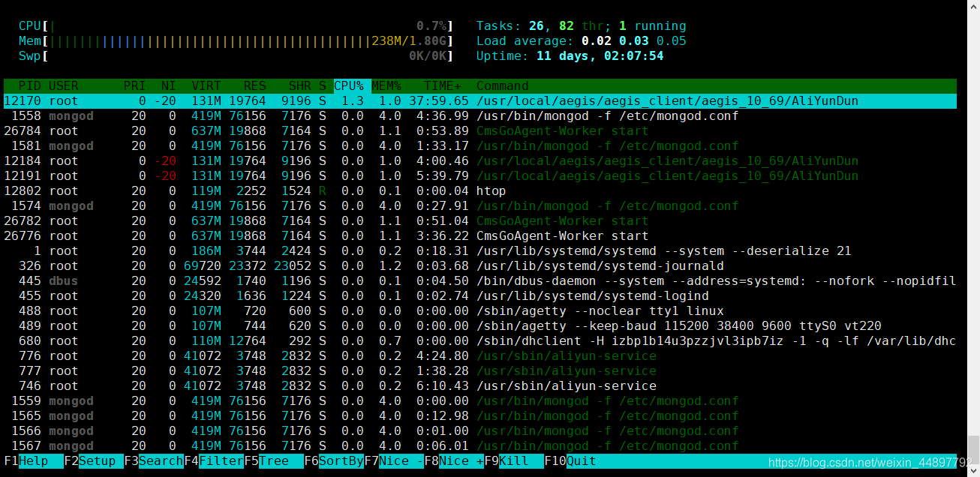Select agetty ttyS0 row PID 489
This screenshot has width=980, height=477.
480,326
